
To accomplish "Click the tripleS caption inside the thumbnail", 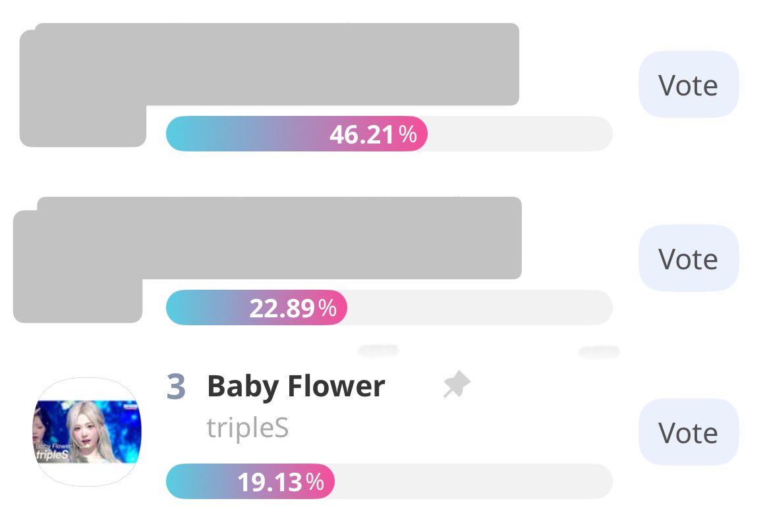I will coord(52,455).
